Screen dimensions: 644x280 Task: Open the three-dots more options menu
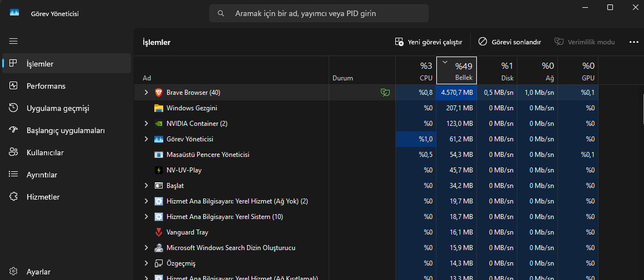point(634,42)
